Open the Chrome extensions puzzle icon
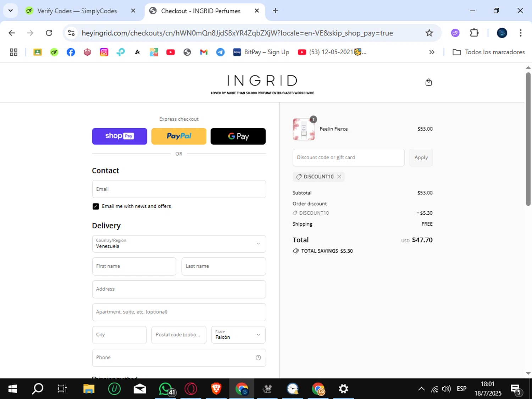 coord(474,33)
